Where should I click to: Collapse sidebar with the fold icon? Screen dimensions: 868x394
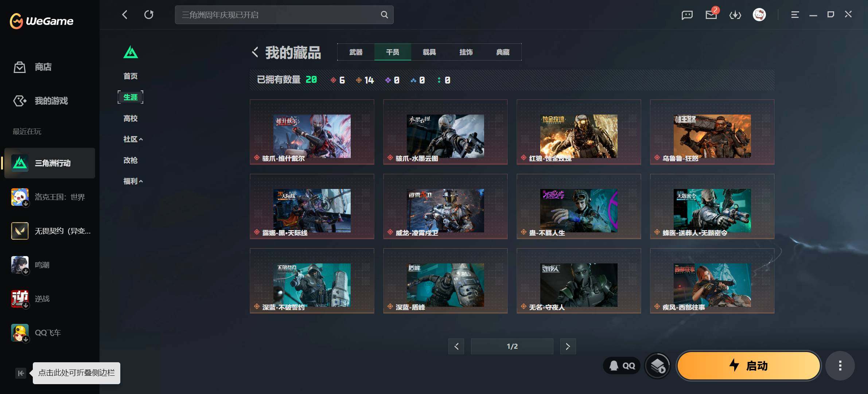pos(21,373)
